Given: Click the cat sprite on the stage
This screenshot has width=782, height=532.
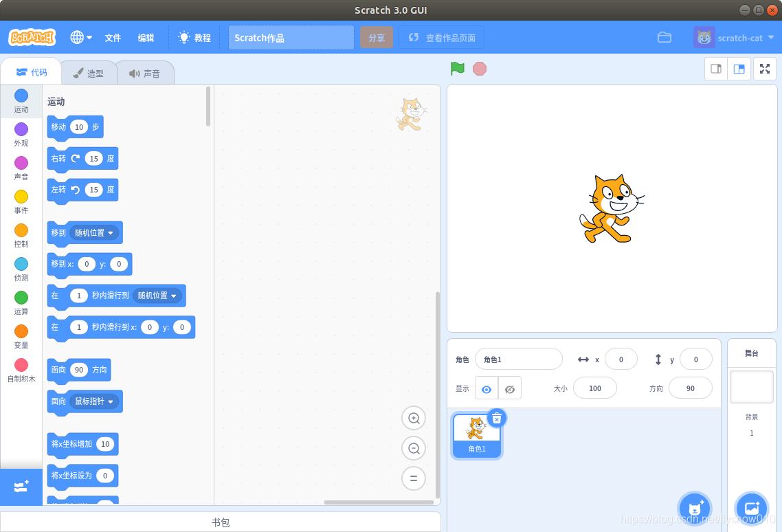Looking at the screenshot, I should click(x=612, y=209).
